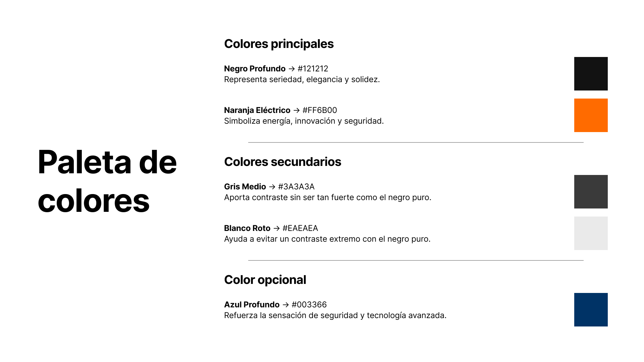Select the #3A3A3A hex code
The width and height of the screenshot is (644, 362).
tap(297, 187)
